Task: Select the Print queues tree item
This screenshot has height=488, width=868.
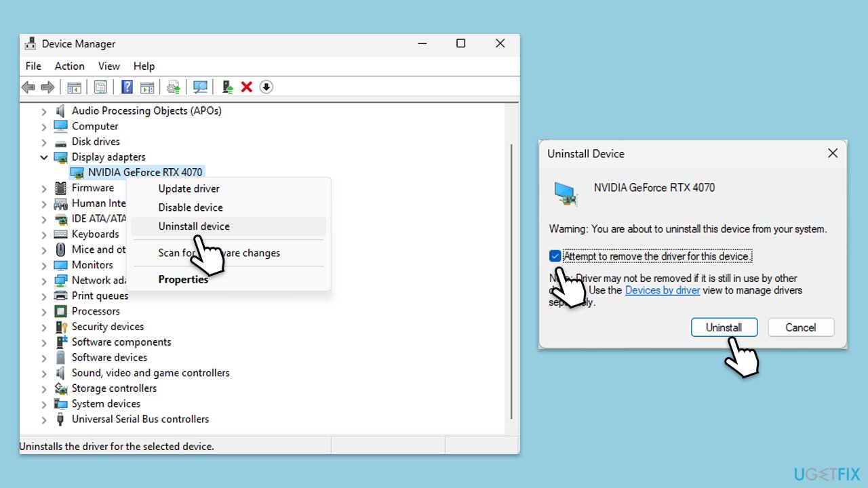Action: (100, 296)
